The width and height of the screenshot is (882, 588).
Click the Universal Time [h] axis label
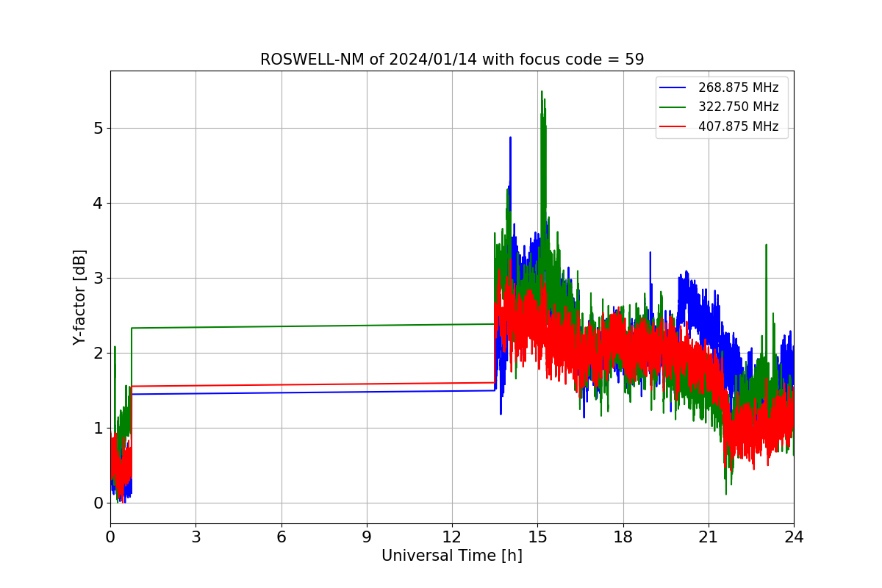[452, 556]
